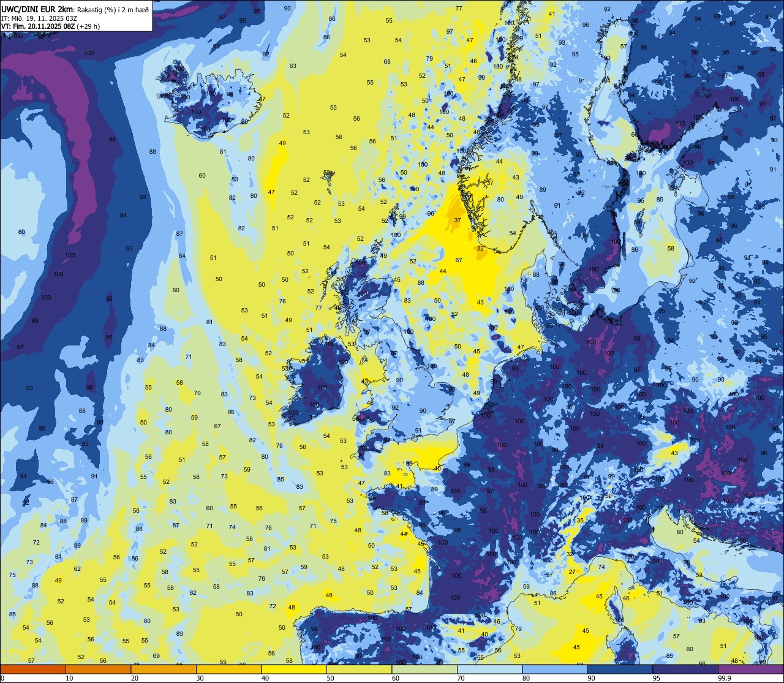Click the 20–30 amber legend swatch
The width and height of the screenshot is (784, 683).
tap(164, 670)
